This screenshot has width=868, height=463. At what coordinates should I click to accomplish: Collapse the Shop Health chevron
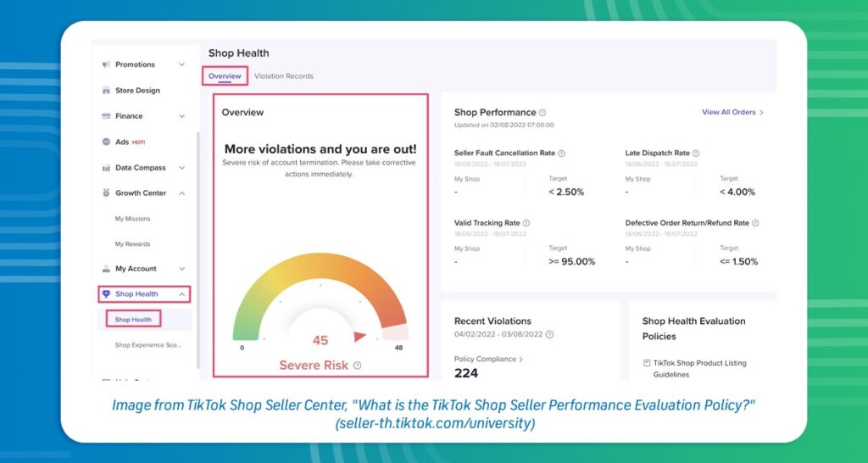pos(182,294)
